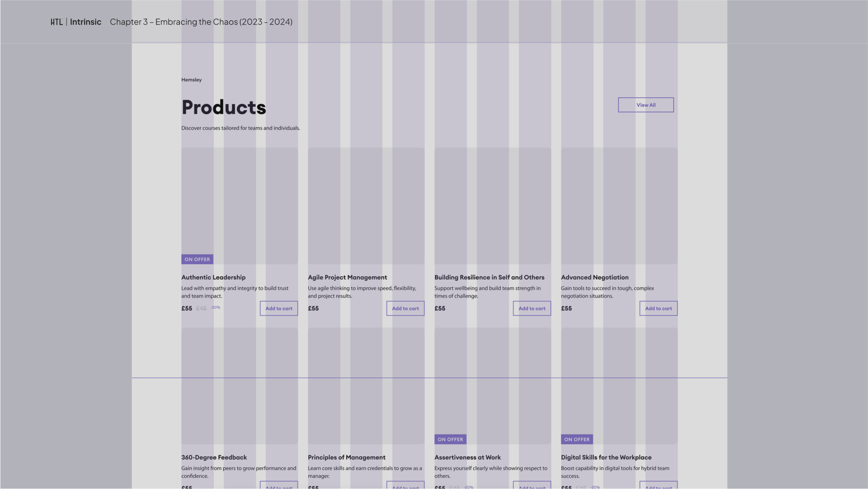Image resolution: width=868 pixels, height=489 pixels.
Task: Open the 360-Degree Feedback course title
Action: coord(214,457)
